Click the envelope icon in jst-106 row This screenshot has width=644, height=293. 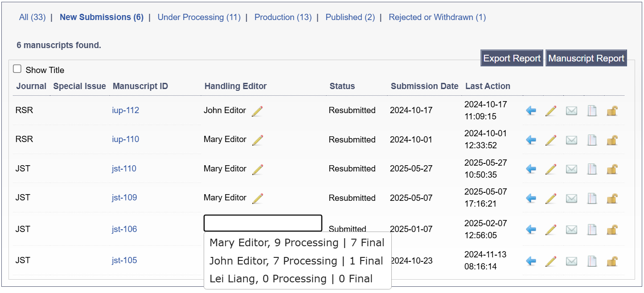click(x=571, y=230)
